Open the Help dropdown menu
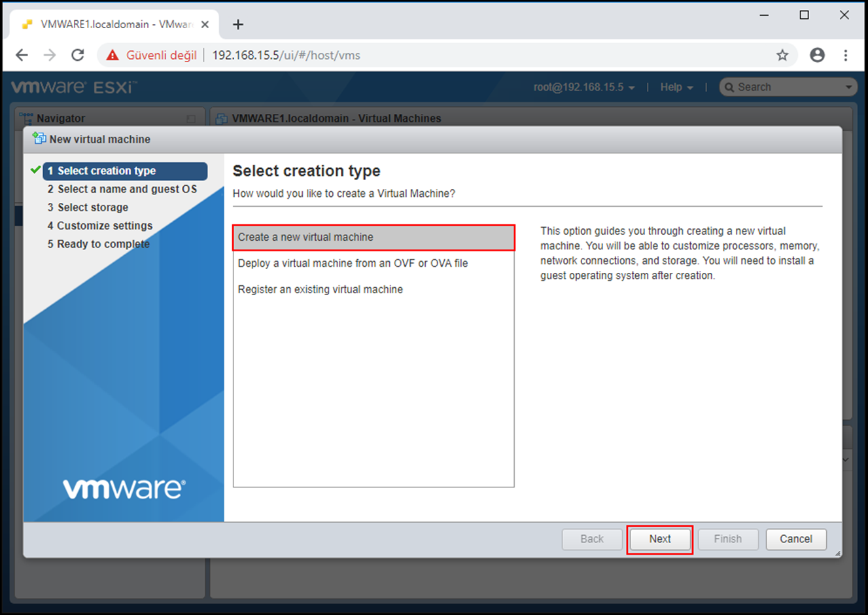Image resolution: width=868 pixels, height=615 pixels. point(677,87)
